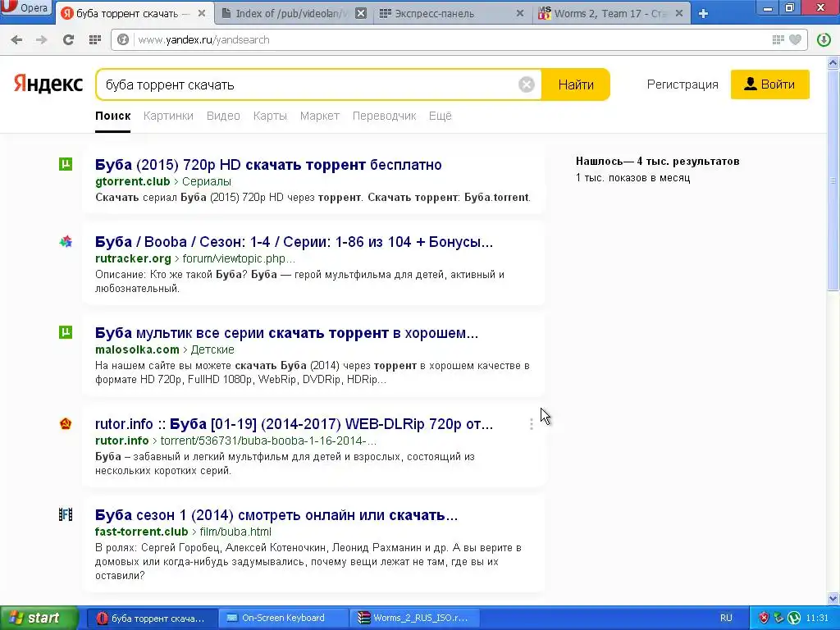
Task: Click the browser forward arrow
Action: coord(41,39)
